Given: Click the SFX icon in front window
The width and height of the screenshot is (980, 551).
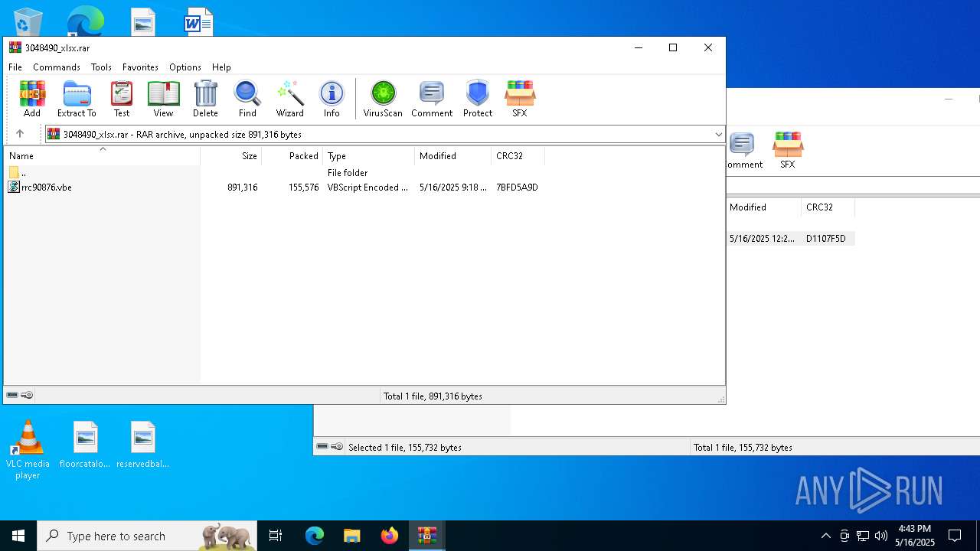Looking at the screenshot, I should point(520,99).
